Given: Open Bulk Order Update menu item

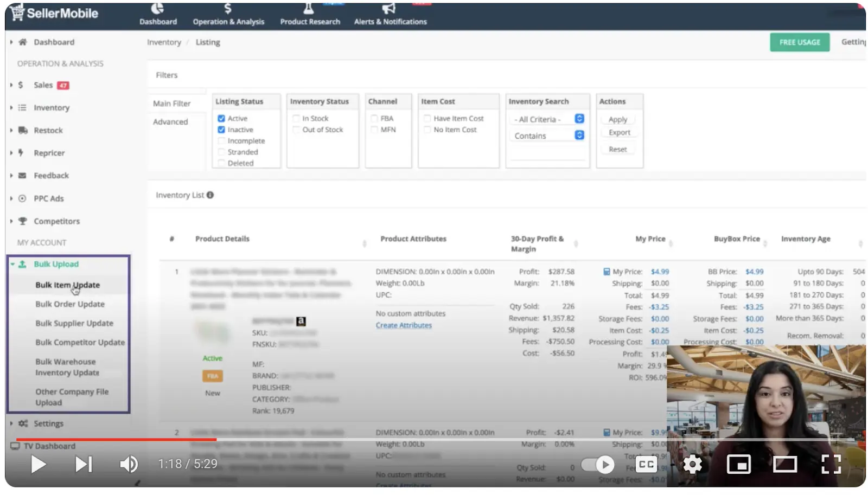Looking at the screenshot, I should point(70,305).
